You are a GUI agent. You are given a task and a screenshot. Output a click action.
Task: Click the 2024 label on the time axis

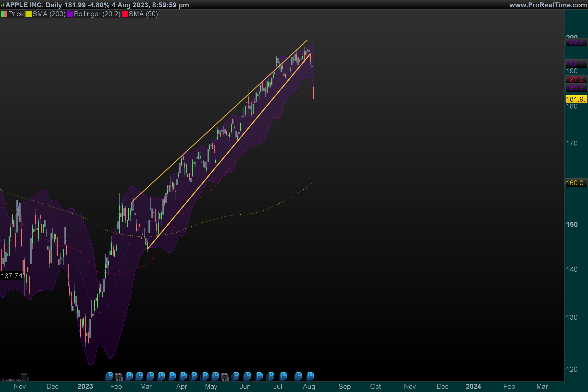click(x=473, y=387)
